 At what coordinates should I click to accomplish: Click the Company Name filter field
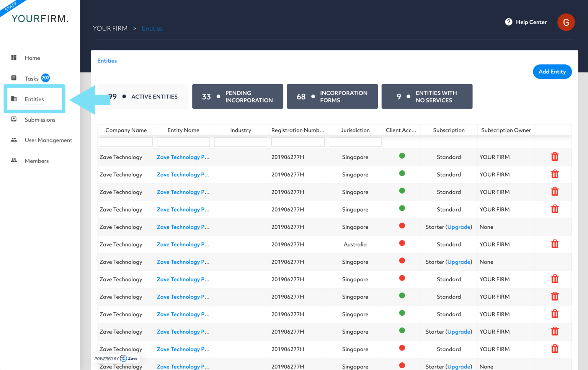126,142
